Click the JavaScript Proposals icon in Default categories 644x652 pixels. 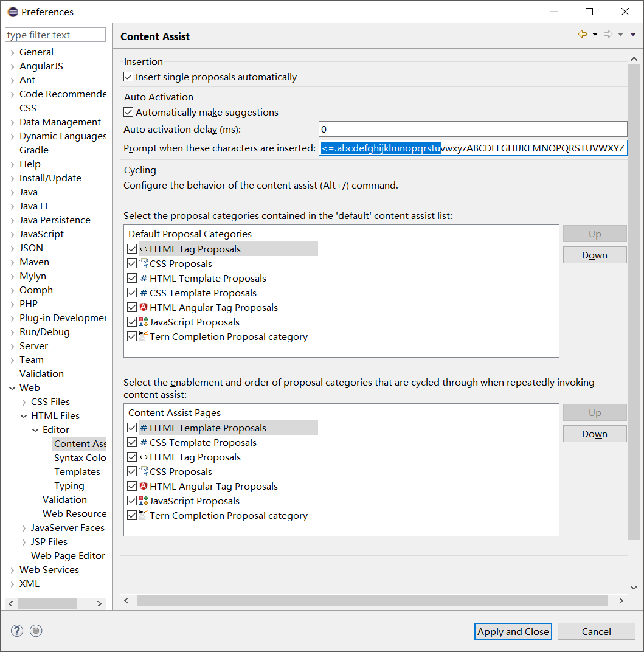click(144, 322)
